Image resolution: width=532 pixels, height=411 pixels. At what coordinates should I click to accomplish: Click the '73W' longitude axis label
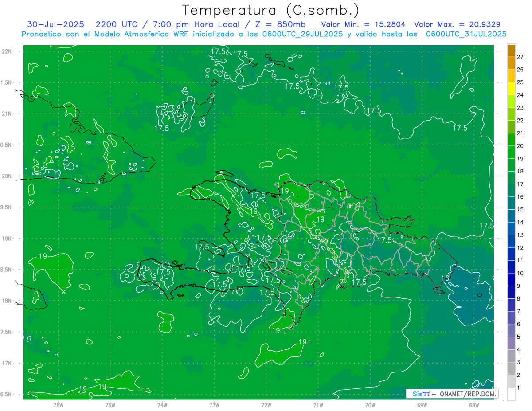pos(214,405)
